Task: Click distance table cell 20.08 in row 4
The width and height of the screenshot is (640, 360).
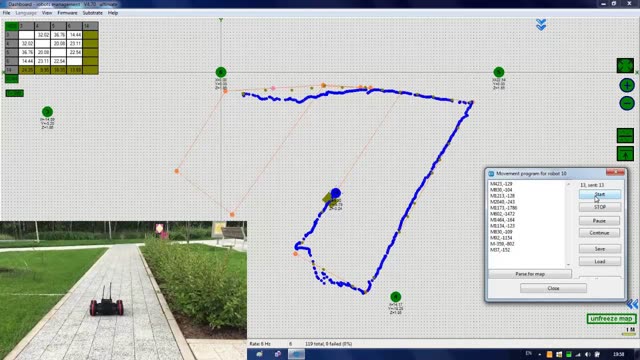Action: click(x=59, y=44)
